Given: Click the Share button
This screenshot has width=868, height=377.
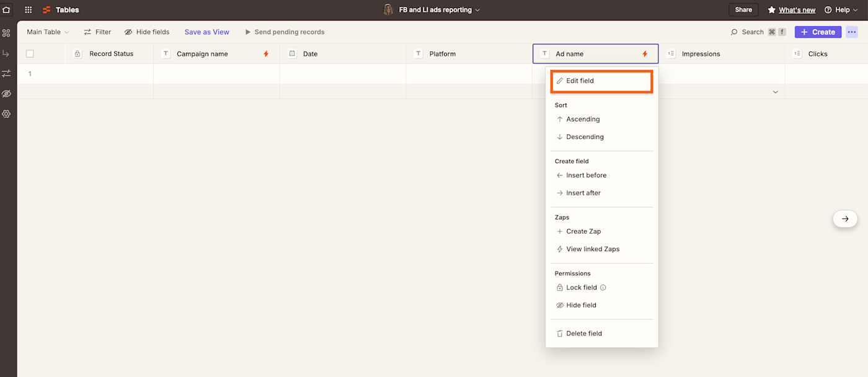Looking at the screenshot, I should tap(743, 10).
